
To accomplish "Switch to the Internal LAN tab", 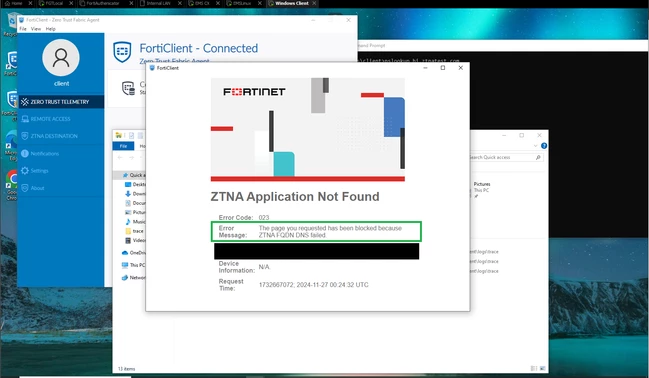I will 158,3.
